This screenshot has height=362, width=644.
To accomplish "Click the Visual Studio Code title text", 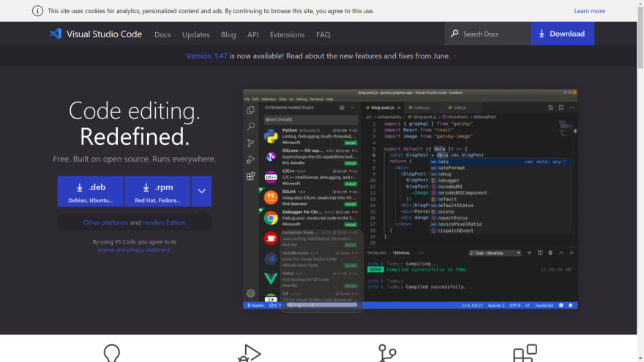I will (x=105, y=34).
